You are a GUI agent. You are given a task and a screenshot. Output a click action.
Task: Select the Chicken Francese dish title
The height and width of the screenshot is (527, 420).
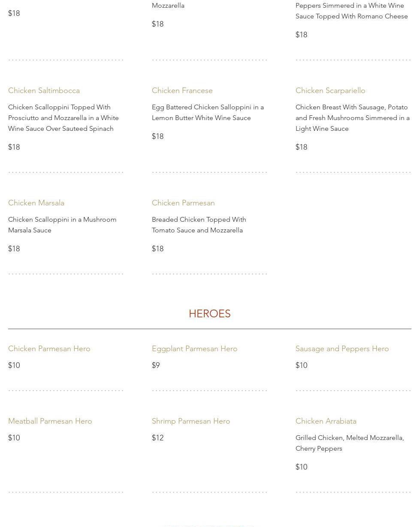coord(182,90)
